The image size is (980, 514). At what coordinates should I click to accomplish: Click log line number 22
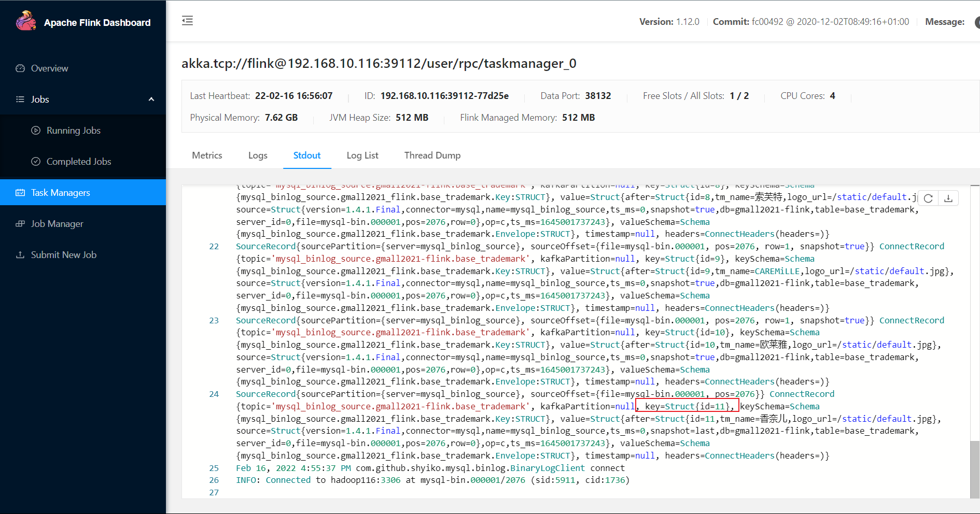click(214, 247)
